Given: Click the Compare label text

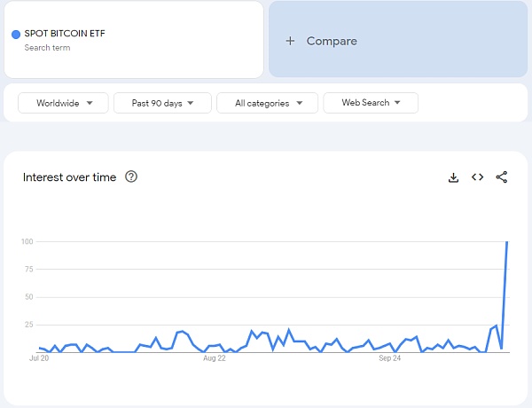Looking at the screenshot, I should pos(332,41).
